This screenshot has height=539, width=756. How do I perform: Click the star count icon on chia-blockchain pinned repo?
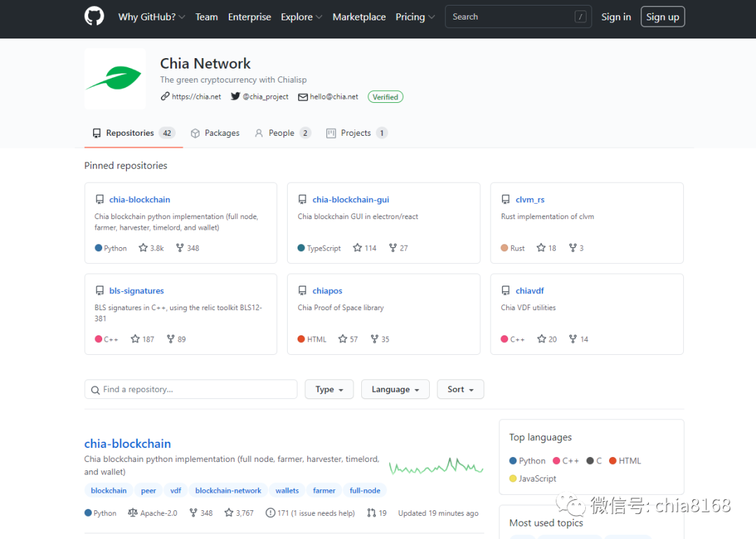[143, 248]
